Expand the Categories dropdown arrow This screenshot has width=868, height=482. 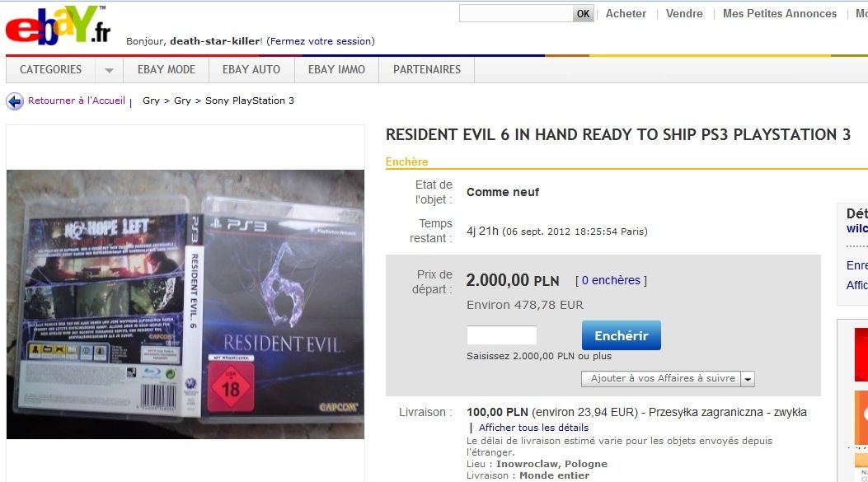[x=109, y=70]
